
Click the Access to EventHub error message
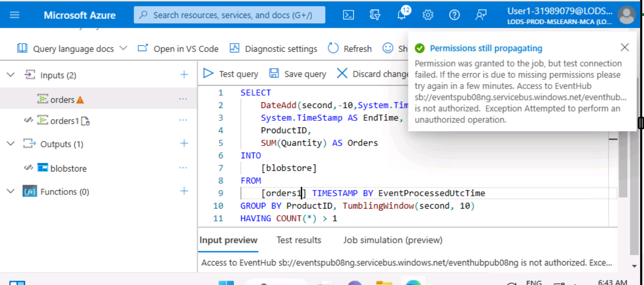[x=407, y=263]
